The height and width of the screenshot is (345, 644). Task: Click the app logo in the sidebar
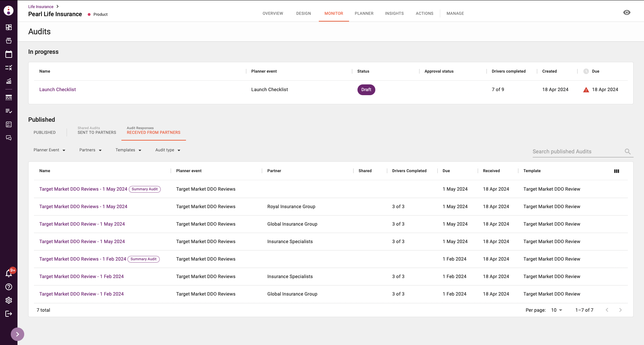coord(8,11)
